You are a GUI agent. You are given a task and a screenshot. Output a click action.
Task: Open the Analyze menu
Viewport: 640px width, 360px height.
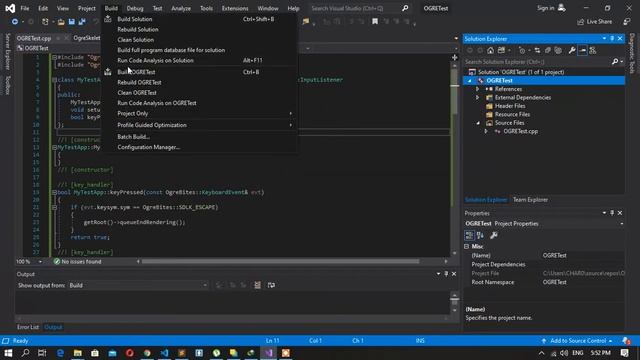pos(181,8)
